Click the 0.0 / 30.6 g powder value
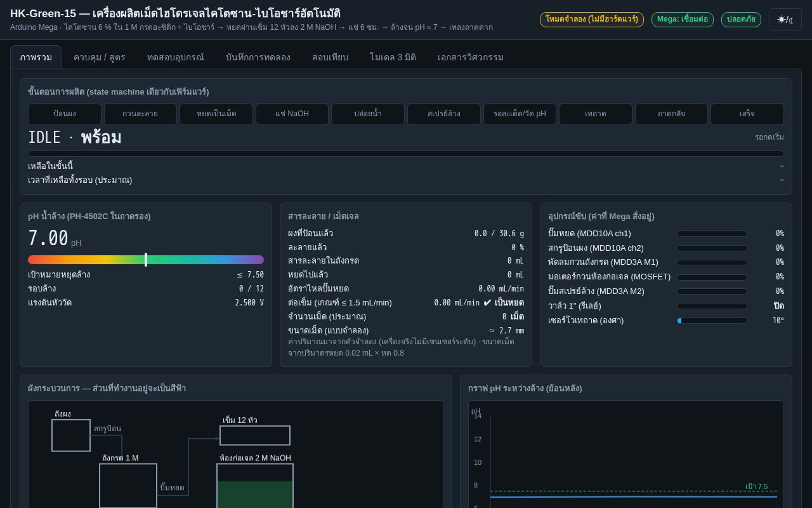The width and height of the screenshot is (812, 508). click(x=499, y=234)
